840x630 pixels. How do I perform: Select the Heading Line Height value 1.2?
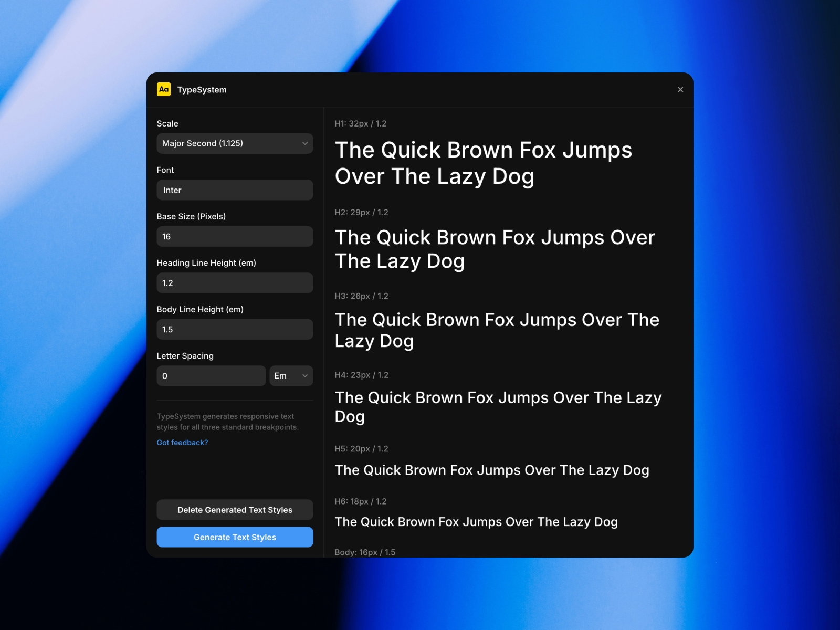tap(235, 283)
